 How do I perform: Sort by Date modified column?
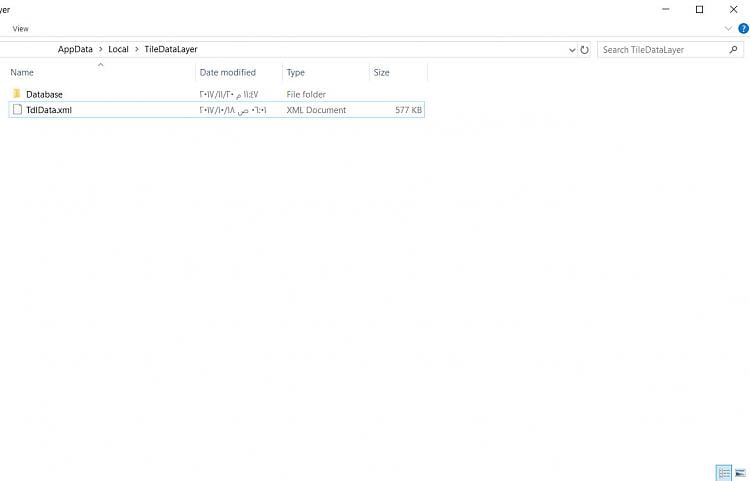coord(228,72)
